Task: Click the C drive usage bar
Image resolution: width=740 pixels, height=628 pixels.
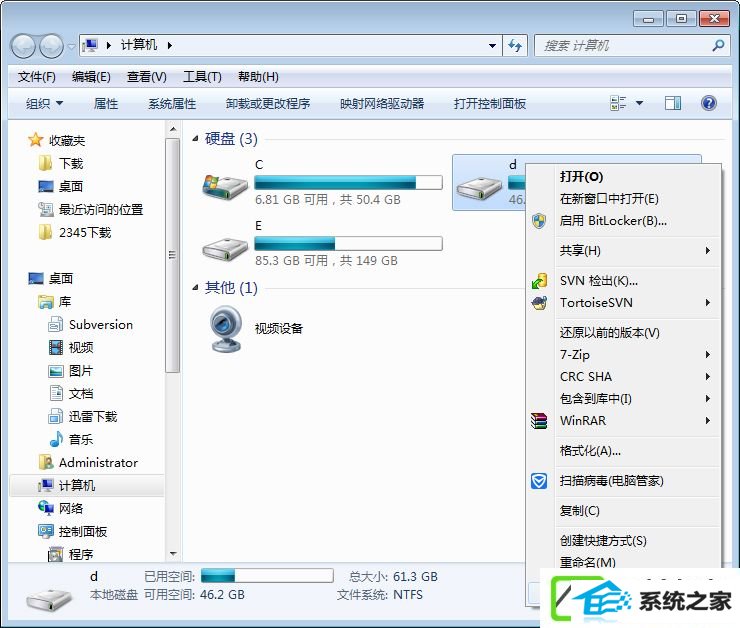Action: click(348, 183)
